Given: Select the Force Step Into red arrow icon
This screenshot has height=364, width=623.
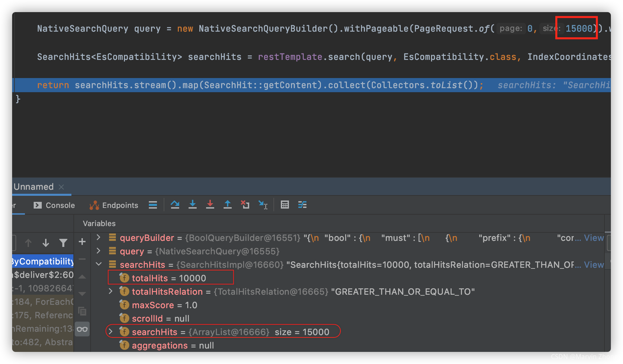Looking at the screenshot, I should tap(210, 205).
